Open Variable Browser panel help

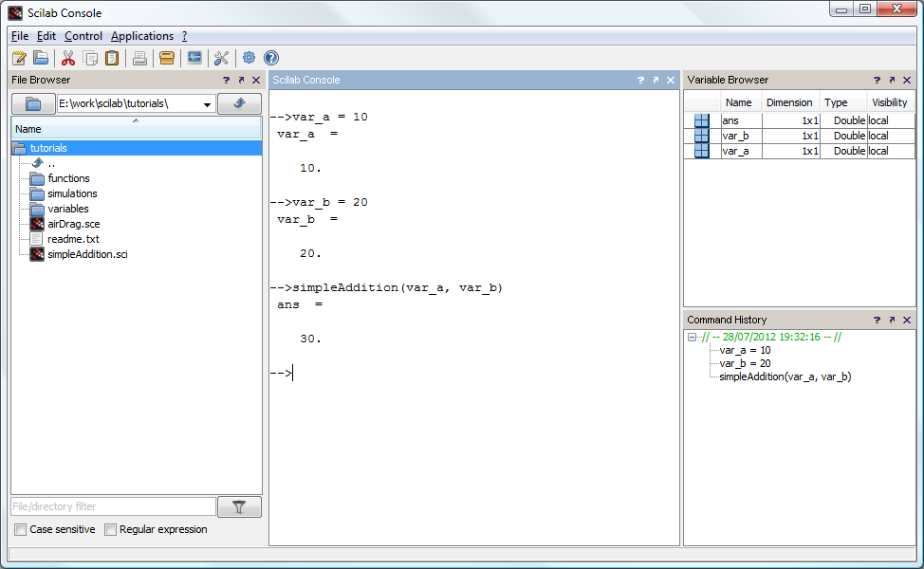(877, 80)
